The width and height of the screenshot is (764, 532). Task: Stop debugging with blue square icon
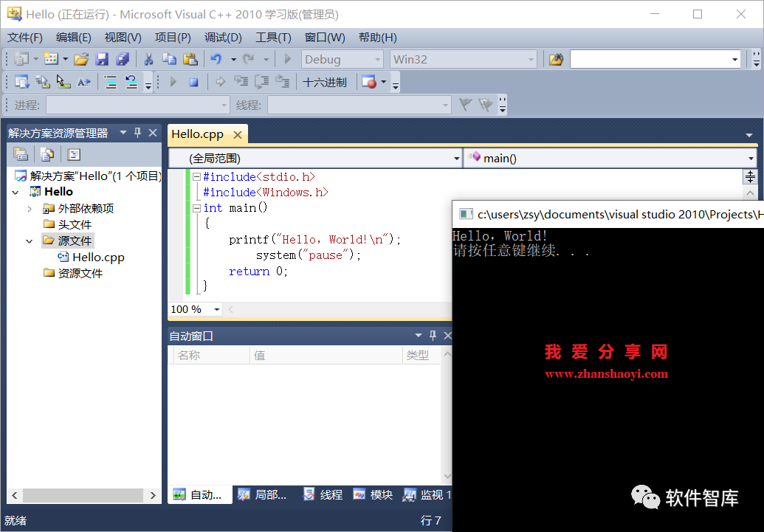click(194, 82)
